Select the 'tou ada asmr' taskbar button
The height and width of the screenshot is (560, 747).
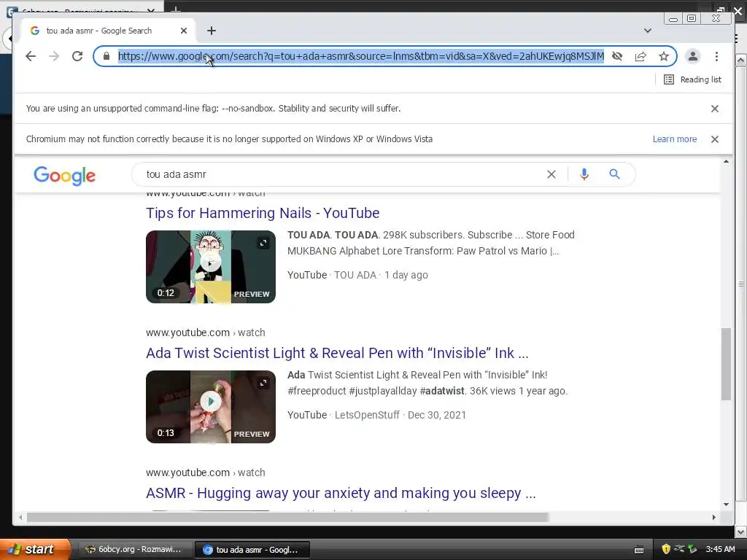tap(252, 550)
